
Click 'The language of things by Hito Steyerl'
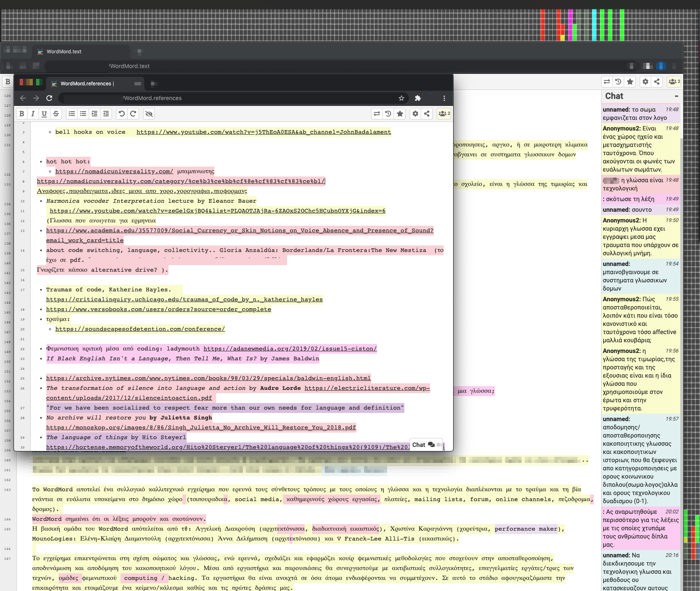pyautogui.click(x=116, y=437)
